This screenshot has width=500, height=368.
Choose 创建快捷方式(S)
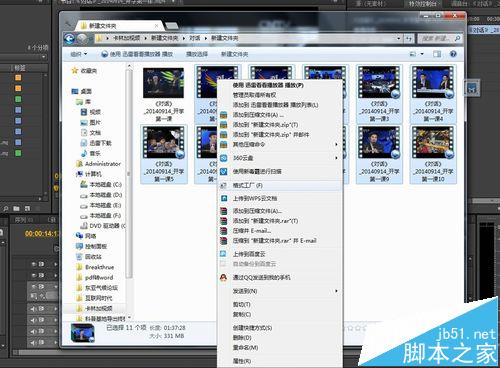pyautogui.click(x=252, y=328)
